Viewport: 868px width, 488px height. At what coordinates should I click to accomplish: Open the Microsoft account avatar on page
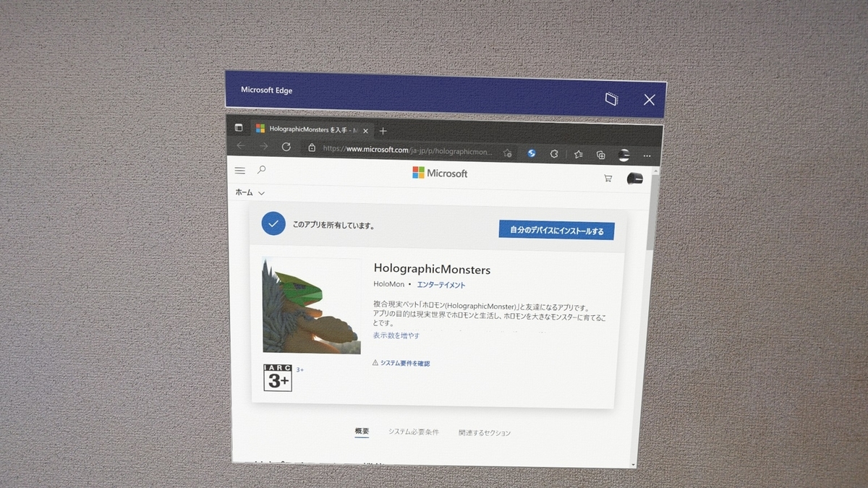coord(634,179)
